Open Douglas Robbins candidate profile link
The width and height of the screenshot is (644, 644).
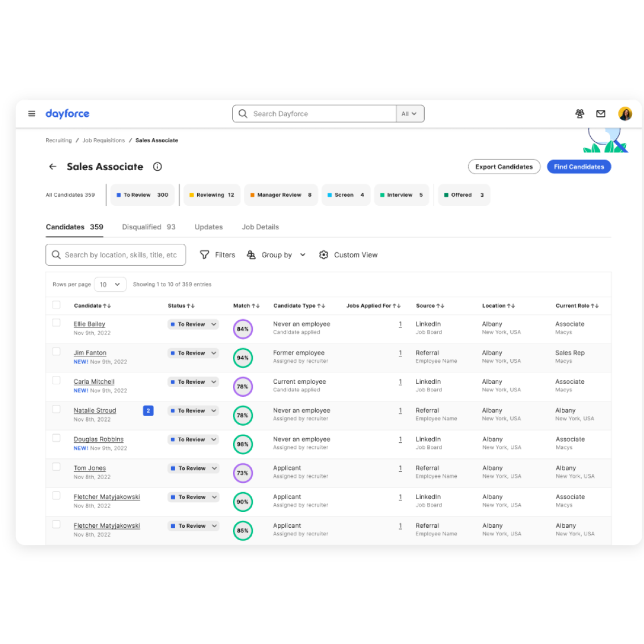tap(98, 439)
